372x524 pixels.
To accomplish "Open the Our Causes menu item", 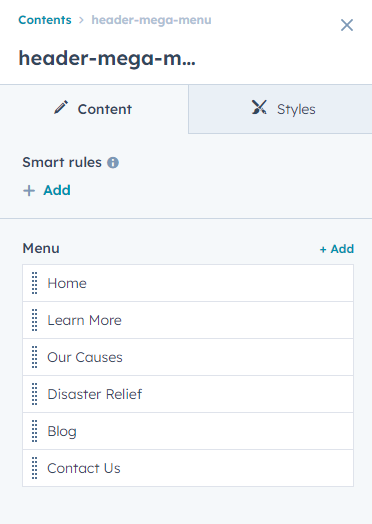I will click(188, 357).
